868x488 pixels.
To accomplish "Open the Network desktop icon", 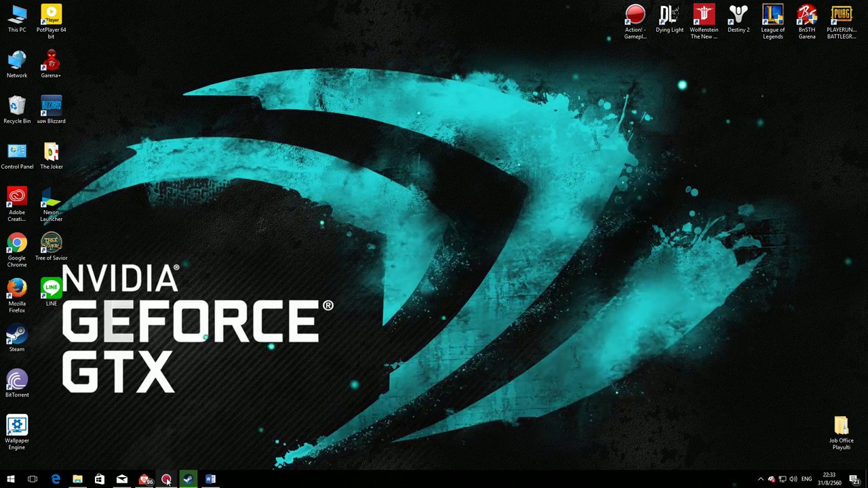I will (x=17, y=65).
